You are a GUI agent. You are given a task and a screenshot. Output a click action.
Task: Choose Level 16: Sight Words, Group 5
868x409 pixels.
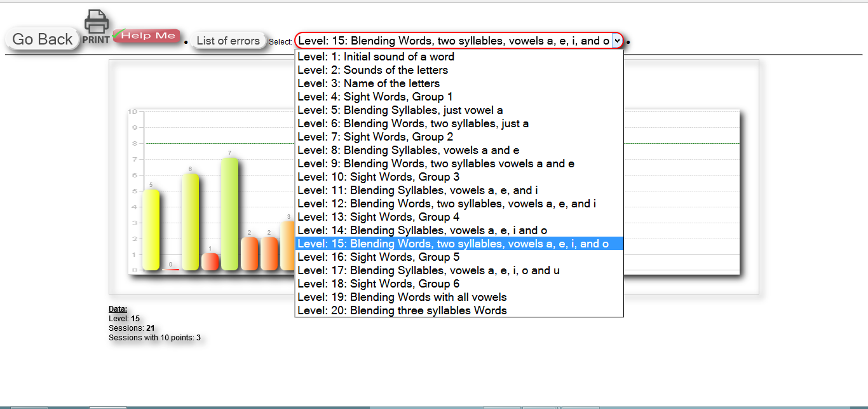tap(459, 257)
